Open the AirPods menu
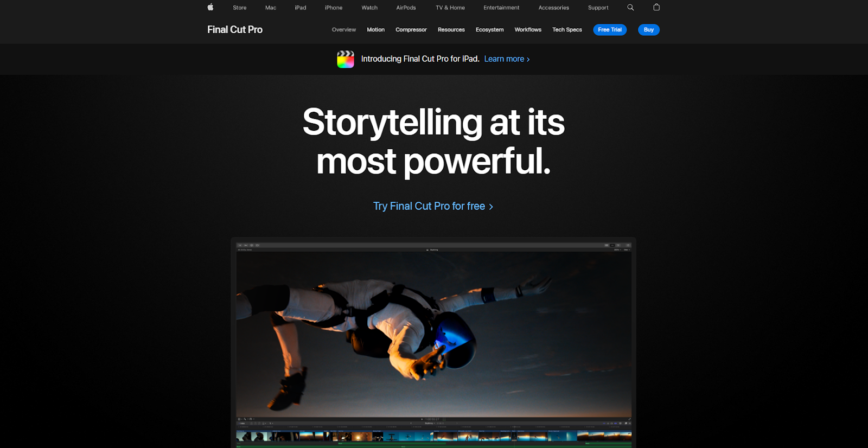The height and width of the screenshot is (448, 868). point(406,8)
